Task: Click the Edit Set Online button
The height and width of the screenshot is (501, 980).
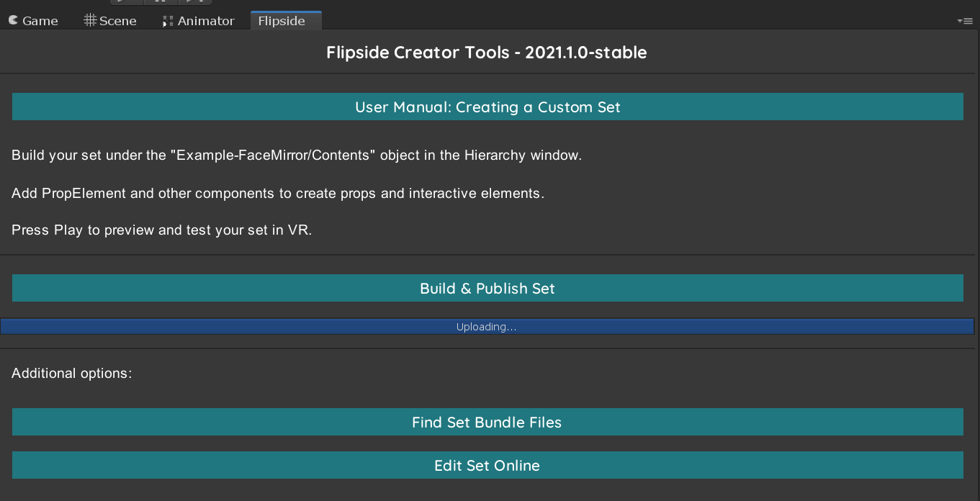Action: coord(487,465)
